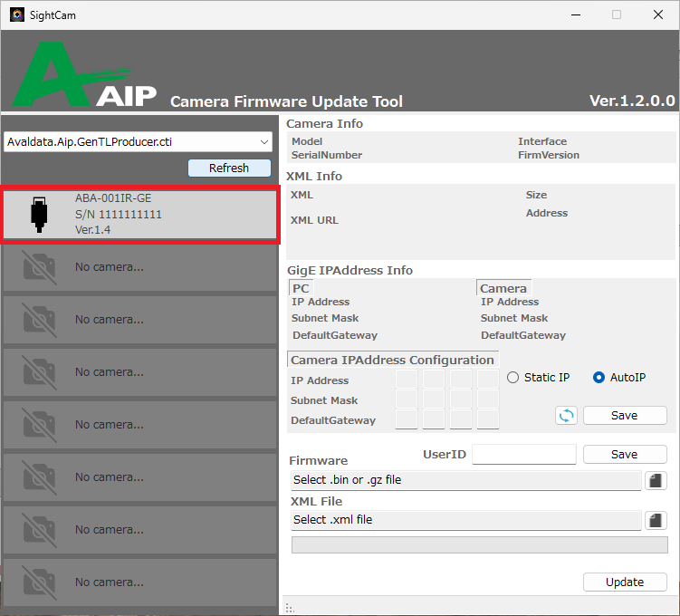This screenshot has width=680, height=616.
Task: Click the UserID input field
Action: click(524, 454)
